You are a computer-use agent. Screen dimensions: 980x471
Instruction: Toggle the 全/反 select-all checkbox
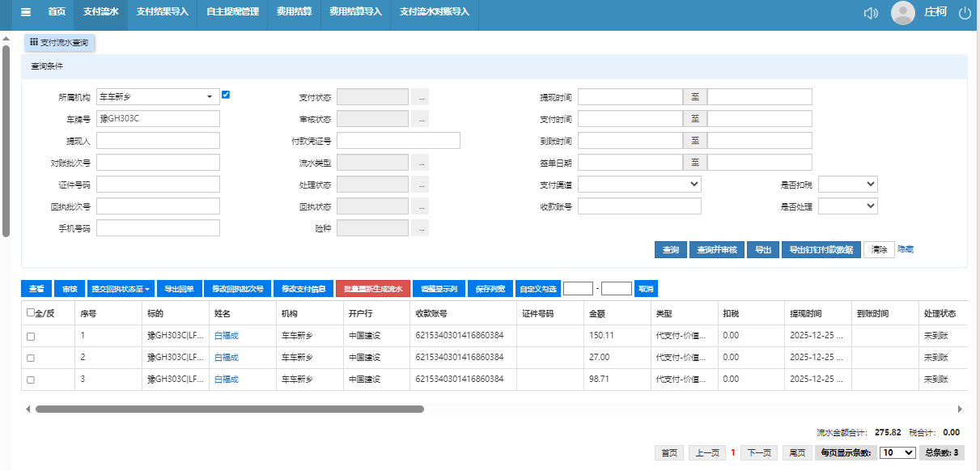31,313
